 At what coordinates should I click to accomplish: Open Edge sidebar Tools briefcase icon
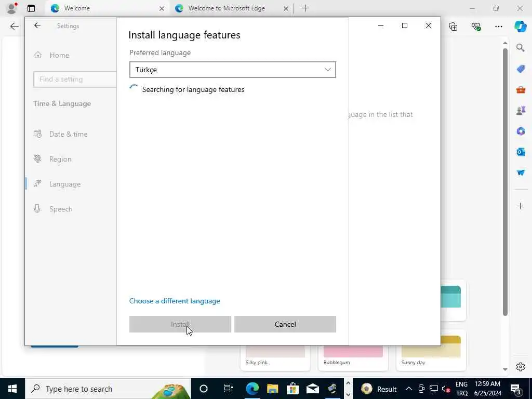tap(521, 89)
